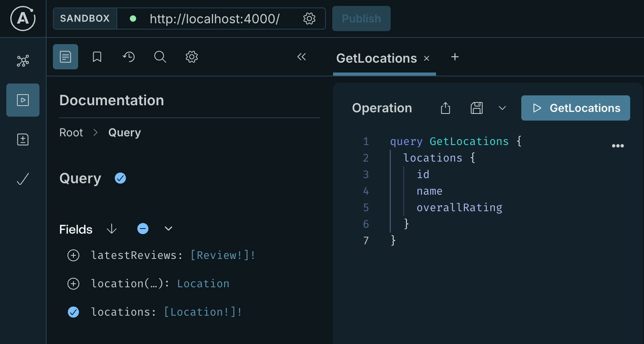Click the localhost:4000 endpoint URL field

coord(215,19)
